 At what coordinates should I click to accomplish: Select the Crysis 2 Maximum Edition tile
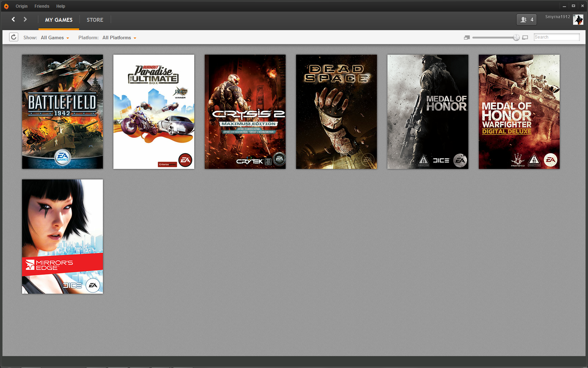click(245, 111)
